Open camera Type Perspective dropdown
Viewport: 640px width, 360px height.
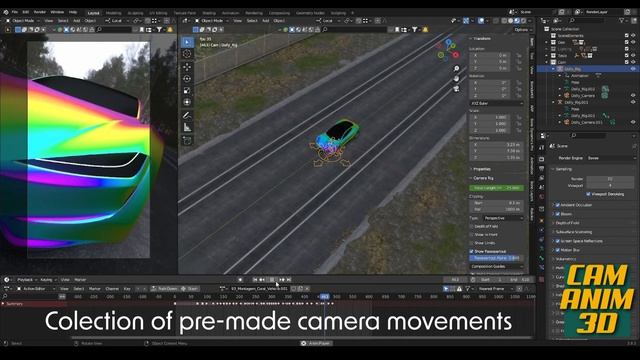pos(503,218)
